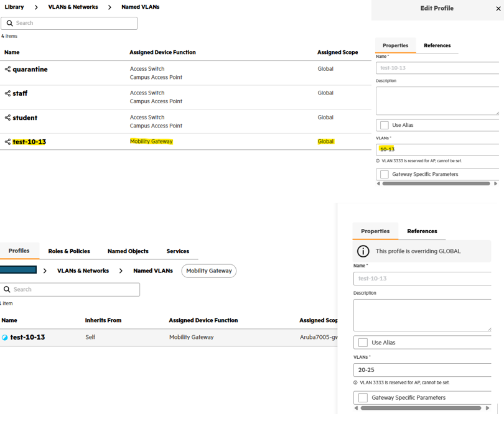The width and height of the screenshot is (504, 421).
Task: Click the lower panel horizontal scrollbar
Action: coord(421,408)
